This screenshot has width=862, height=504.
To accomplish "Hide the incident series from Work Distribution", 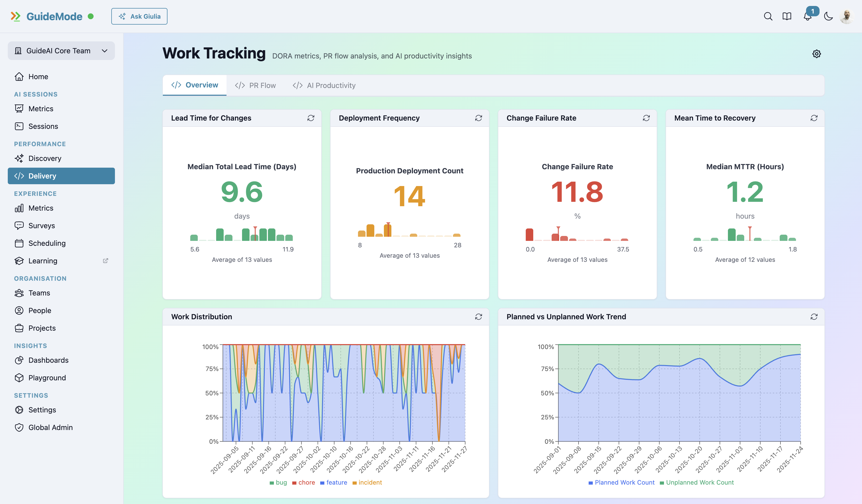I will pos(367,483).
